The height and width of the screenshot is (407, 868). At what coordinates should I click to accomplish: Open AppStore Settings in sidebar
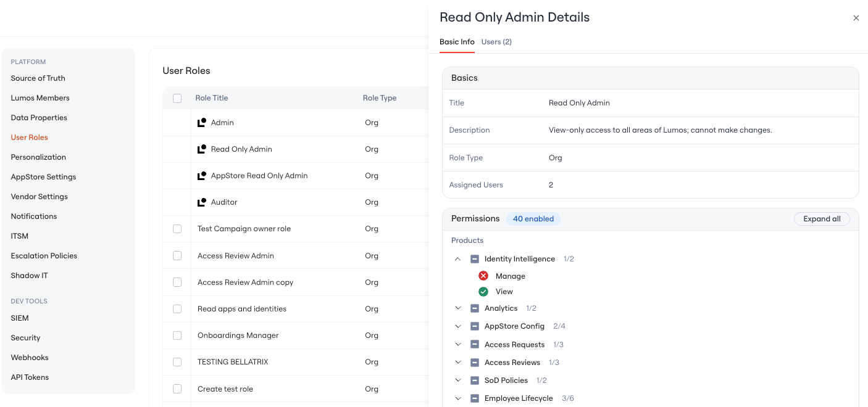click(x=43, y=177)
